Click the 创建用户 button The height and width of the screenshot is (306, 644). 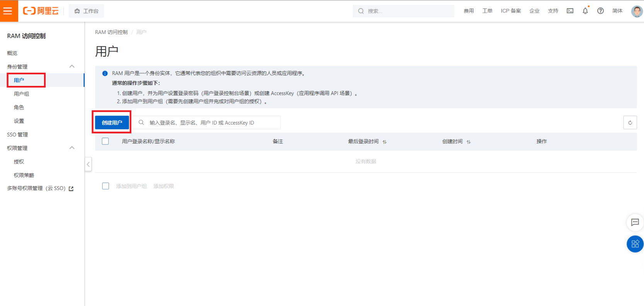(112, 123)
